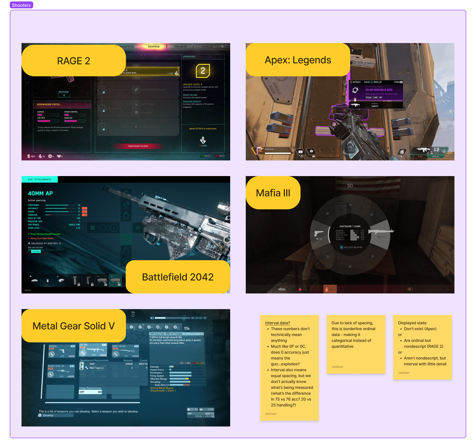Click the BACK prompt in RAGE 2
The image size is (476, 448).
click(x=220, y=156)
